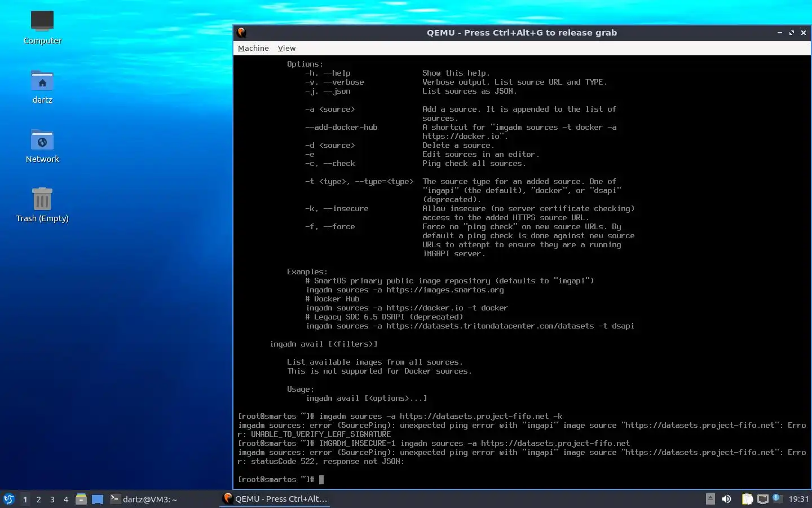Open the clipboard manager tray icon
Viewport: 812px width, 508px height.
pyautogui.click(x=747, y=499)
